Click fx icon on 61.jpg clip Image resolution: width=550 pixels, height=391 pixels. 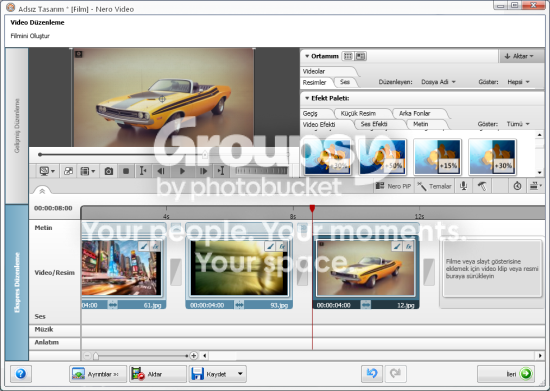(155, 246)
